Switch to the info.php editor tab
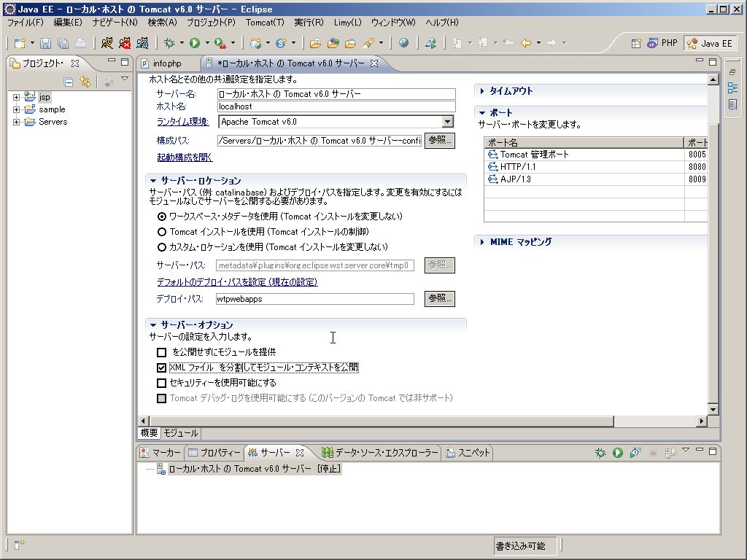This screenshot has width=747, height=560. coord(167,63)
